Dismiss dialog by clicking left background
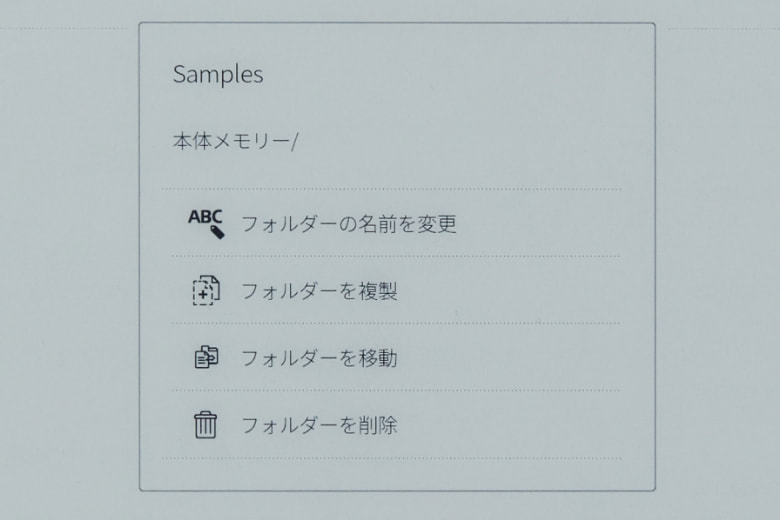Viewport: 780px width, 520px height. point(68,260)
